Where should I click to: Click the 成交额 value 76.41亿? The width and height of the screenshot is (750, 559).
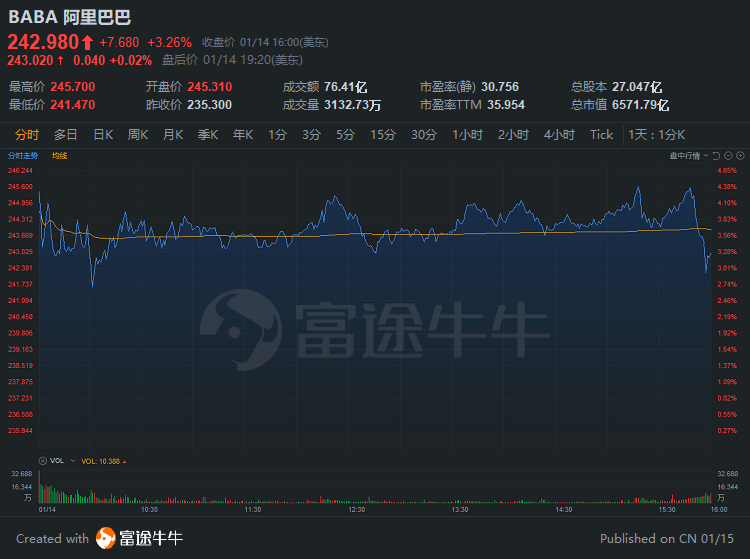coord(345,87)
